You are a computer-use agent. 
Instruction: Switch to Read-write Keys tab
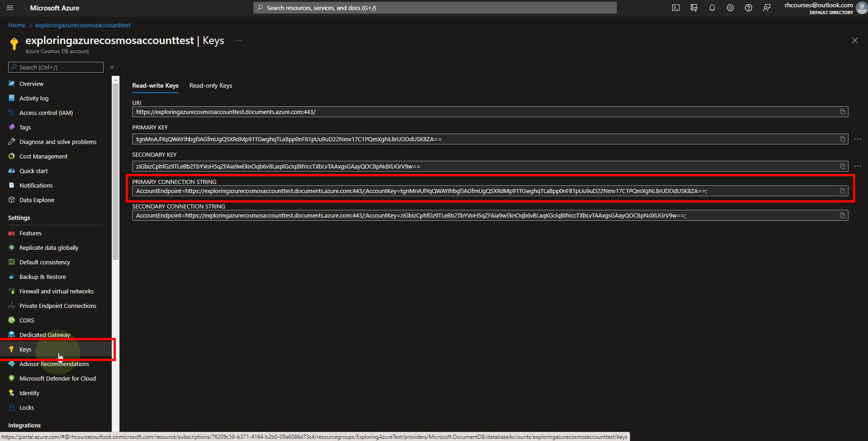[155, 85]
